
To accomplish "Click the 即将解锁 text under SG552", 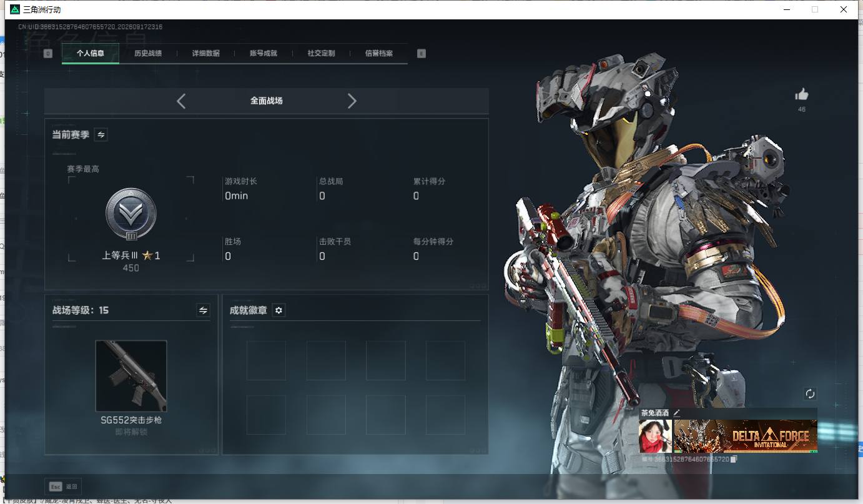I will tap(131, 432).
